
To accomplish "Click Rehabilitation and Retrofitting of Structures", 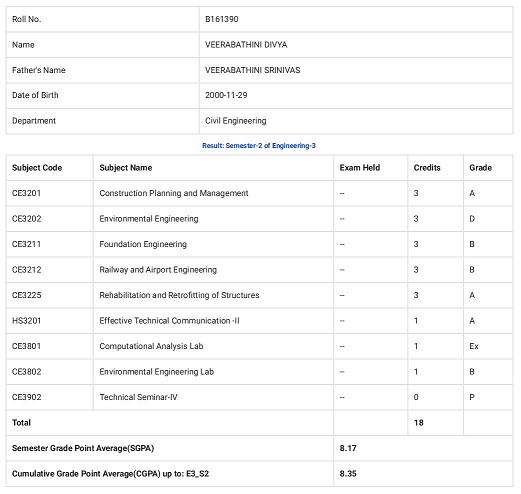I will (x=179, y=295).
